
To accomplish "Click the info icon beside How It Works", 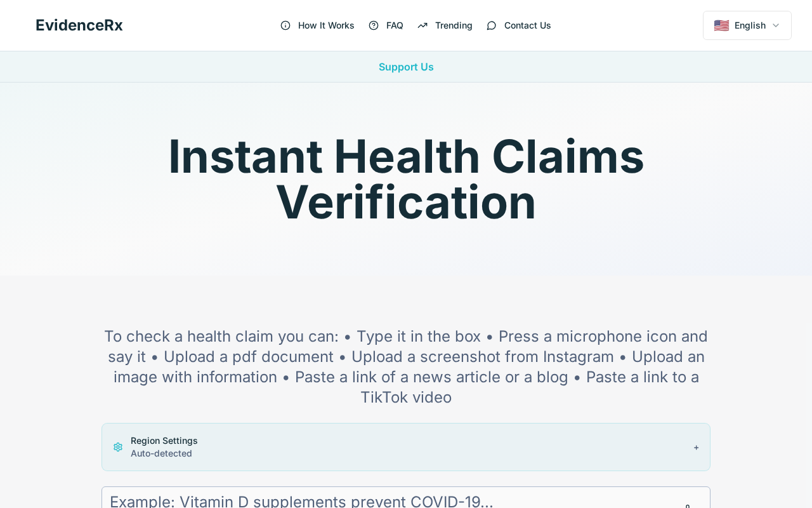I will [285, 25].
